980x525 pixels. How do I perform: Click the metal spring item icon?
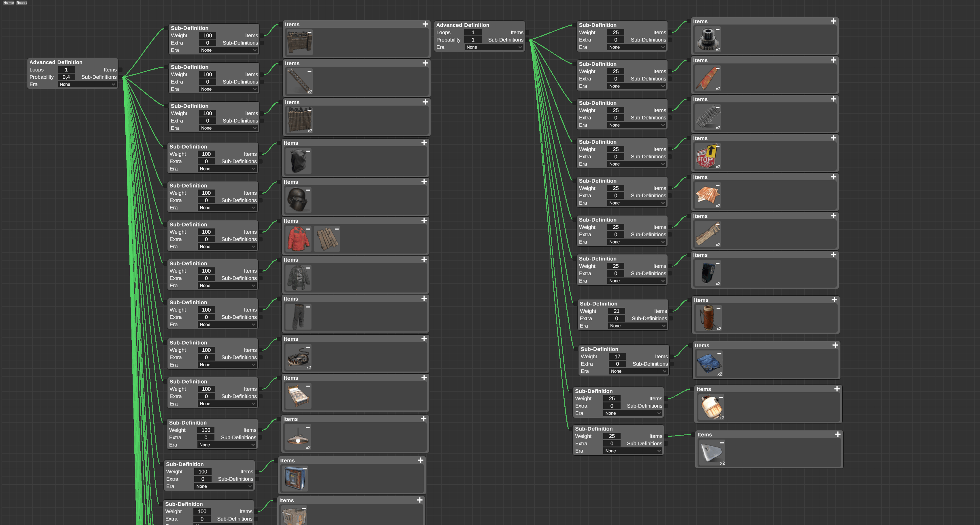(x=707, y=117)
